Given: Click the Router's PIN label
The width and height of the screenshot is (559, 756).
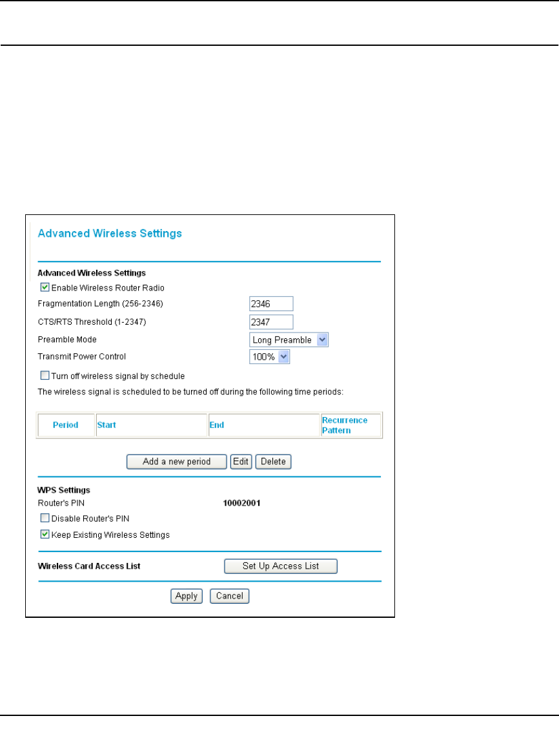Looking at the screenshot, I should 61,503.
